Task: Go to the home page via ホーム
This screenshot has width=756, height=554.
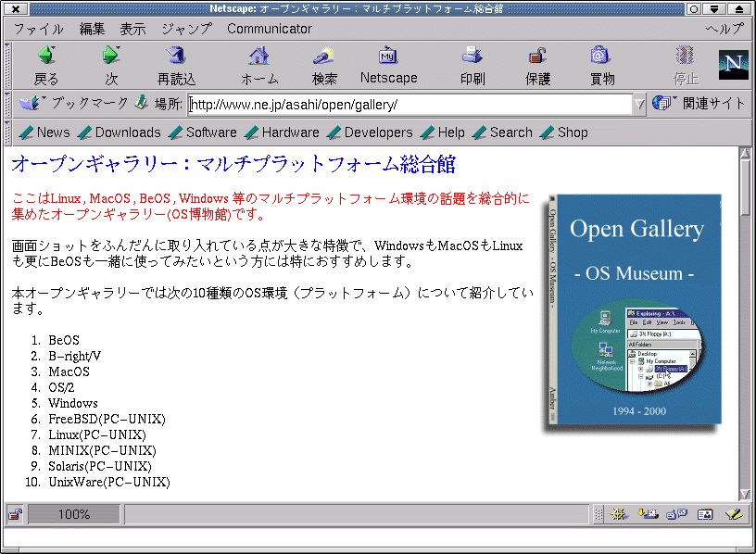Action: (259, 66)
